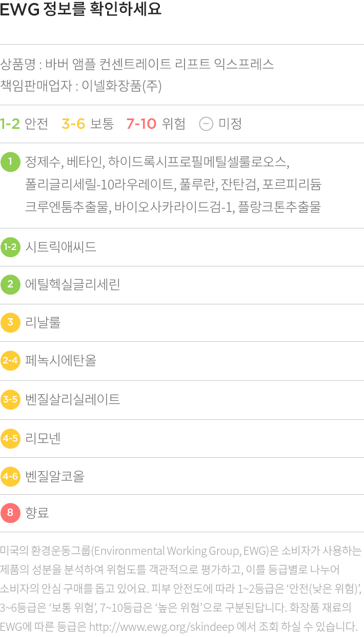Click the yellow 4-5 badge by 리모넨
Image resolution: width=364 pixels, height=637 pixels.
(10, 438)
